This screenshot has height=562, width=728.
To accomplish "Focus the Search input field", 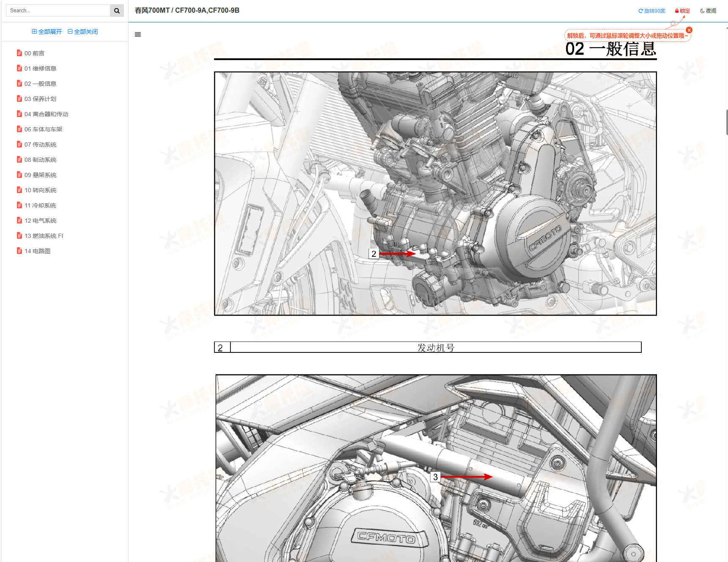I will point(58,11).
